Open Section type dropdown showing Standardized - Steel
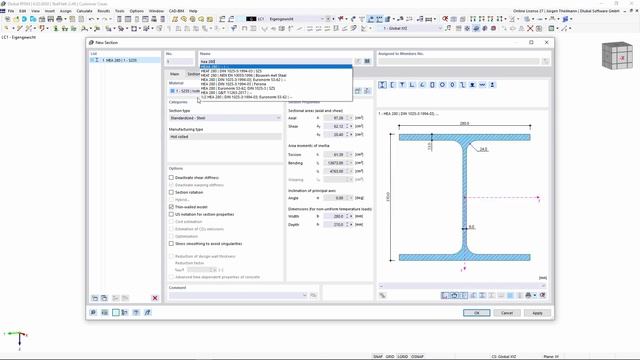The image size is (640, 360). pos(225,118)
